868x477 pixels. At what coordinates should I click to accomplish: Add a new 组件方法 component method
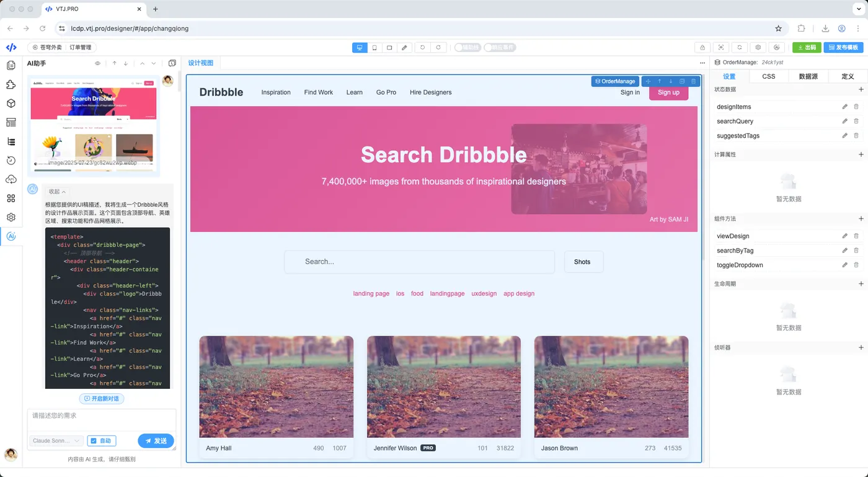[861, 219]
